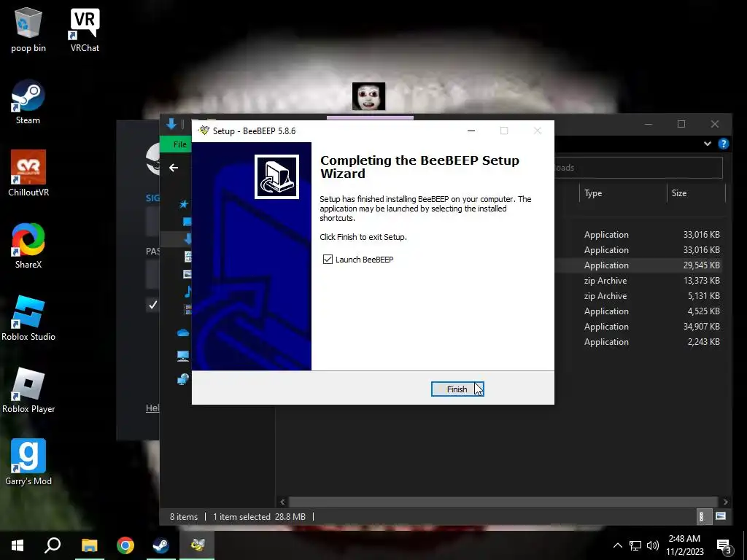This screenshot has width=747, height=560.
Task: Minimize the File Explorer window
Action: click(x=649, y=124)
